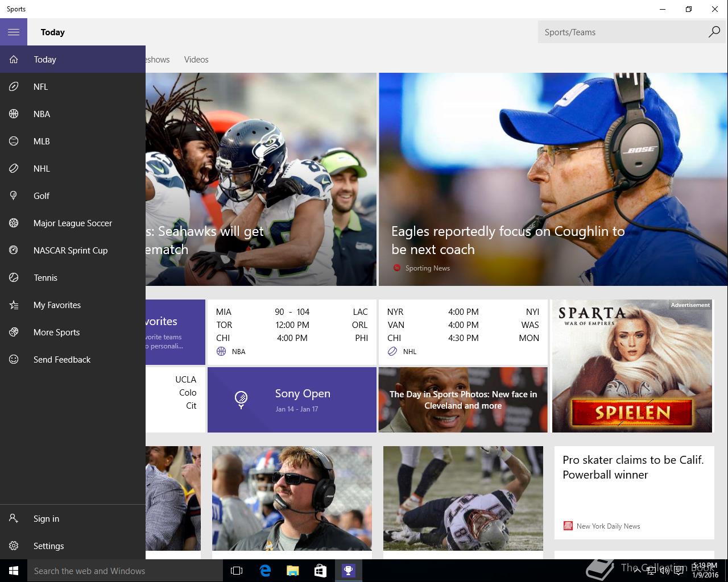Launch Microsoft Edge from taskbar
The height and width of the screenshot is (582, 728).
tap(264, 571)
